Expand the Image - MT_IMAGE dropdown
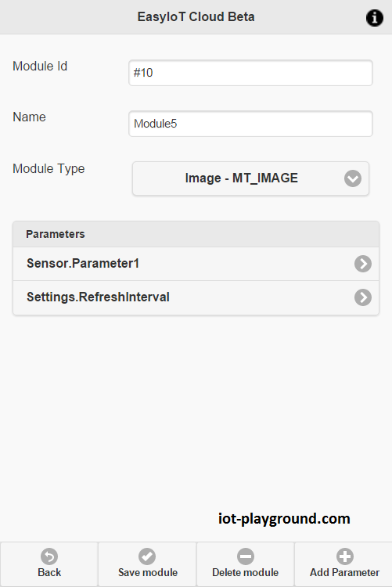Viewport: 392px width, 587px height. [x=250, y=178]
